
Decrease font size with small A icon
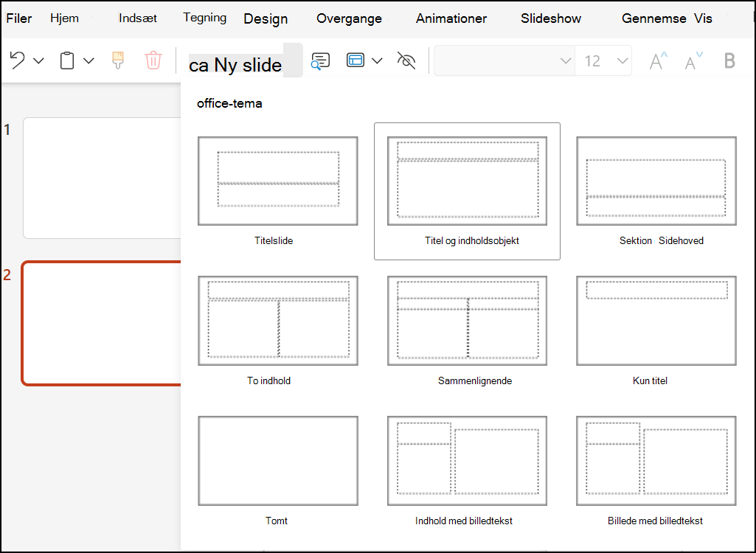[694, 60]
